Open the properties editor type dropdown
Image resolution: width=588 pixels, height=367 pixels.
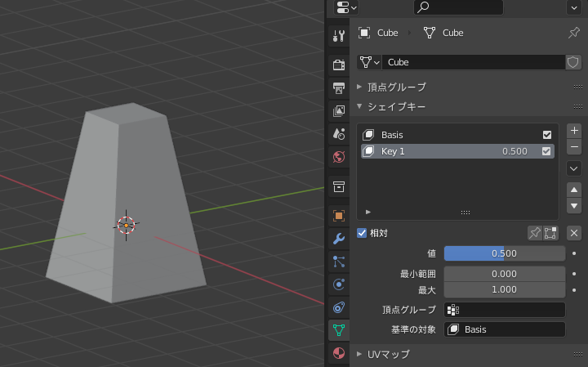(x=346, y=7)
